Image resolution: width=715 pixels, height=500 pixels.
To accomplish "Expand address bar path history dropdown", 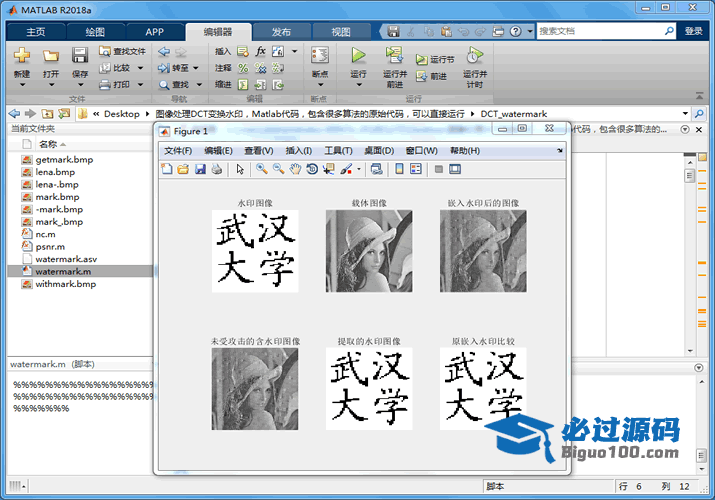I will coord(685,113).
